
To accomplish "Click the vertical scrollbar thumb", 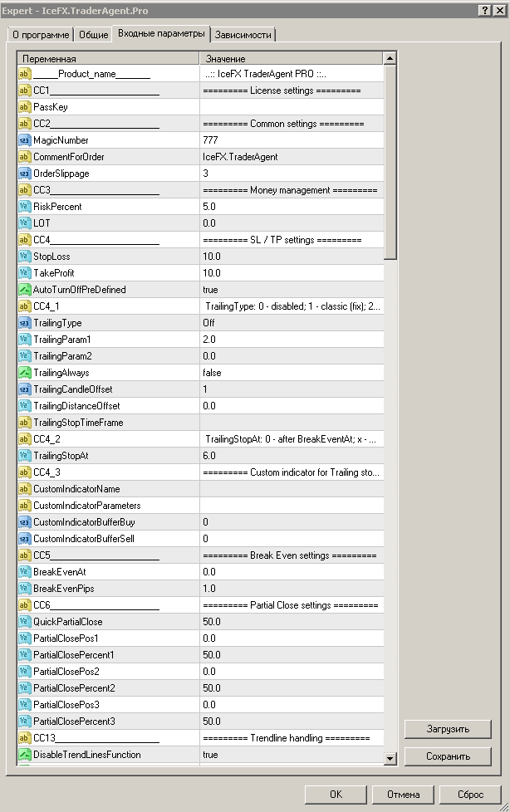I will [390, 162].
